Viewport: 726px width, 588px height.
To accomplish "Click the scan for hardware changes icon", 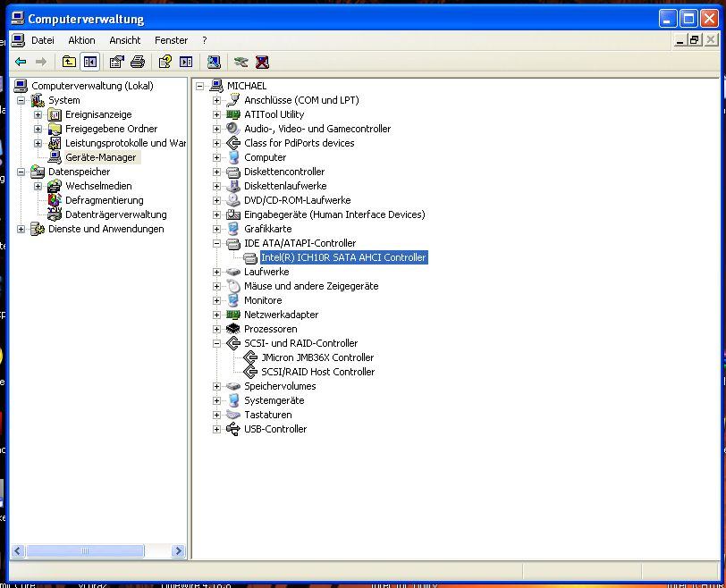I will (x=214, y=62).
